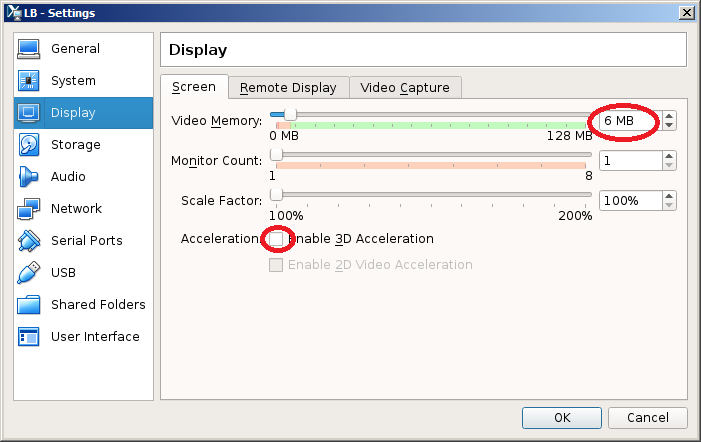The width and height of the screenshot is (701, 442).
Task: Click the Scale Factor slider handle
Action: click(x=277, y=195)
